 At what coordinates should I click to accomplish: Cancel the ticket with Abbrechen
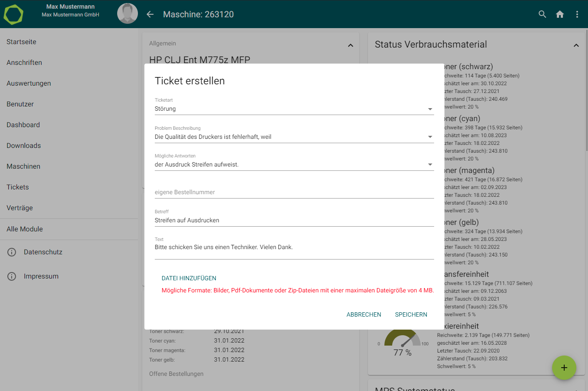(364, 314)
